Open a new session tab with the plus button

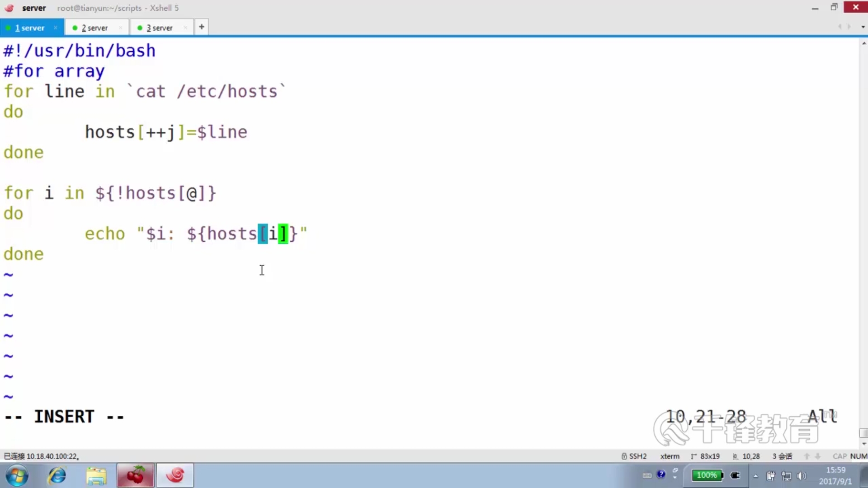202,27
